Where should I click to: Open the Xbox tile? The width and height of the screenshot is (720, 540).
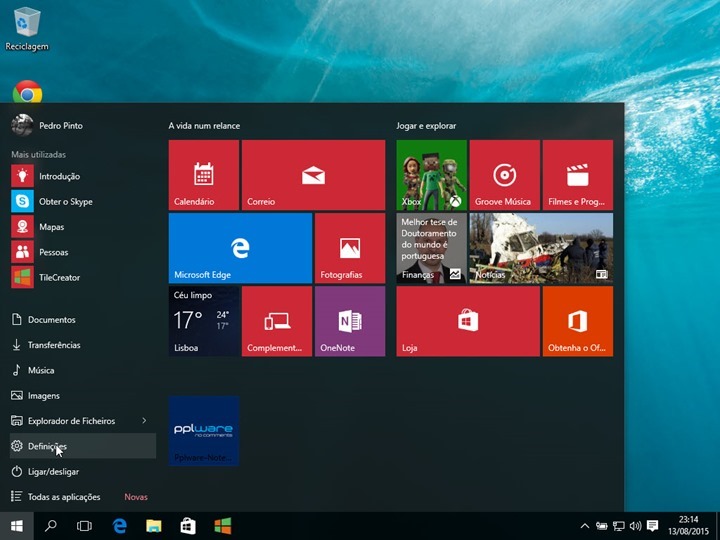point(431,175)
